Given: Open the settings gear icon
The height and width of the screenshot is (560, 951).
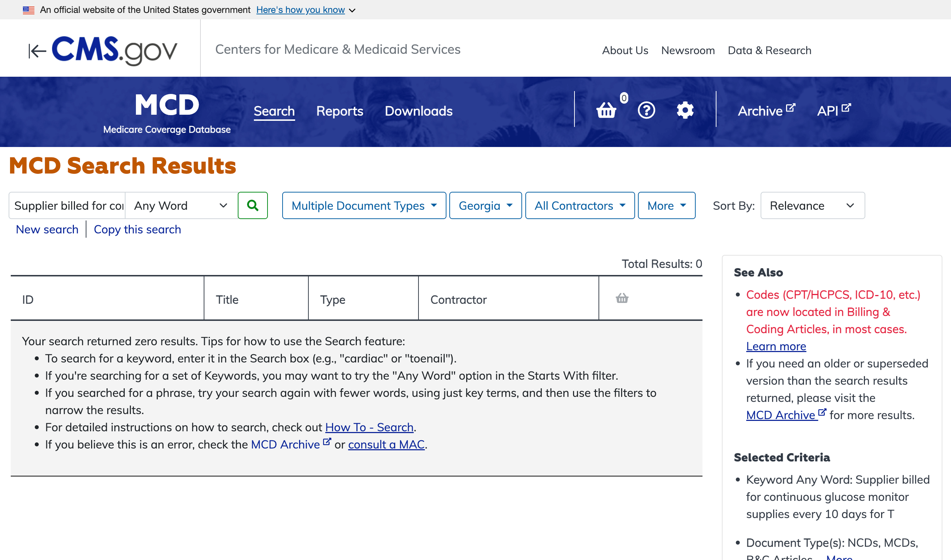Looking at the screenshot, I should [x=685, y=110].
